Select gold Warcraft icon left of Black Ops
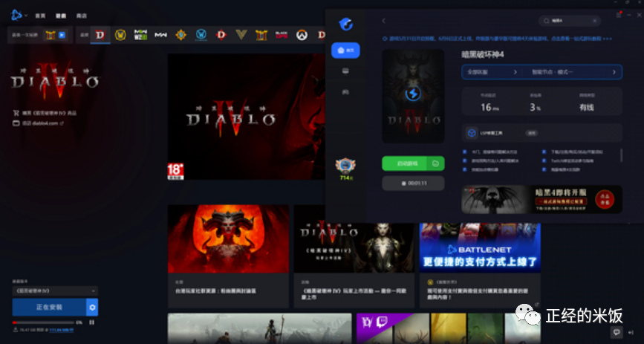 (261, 35)
